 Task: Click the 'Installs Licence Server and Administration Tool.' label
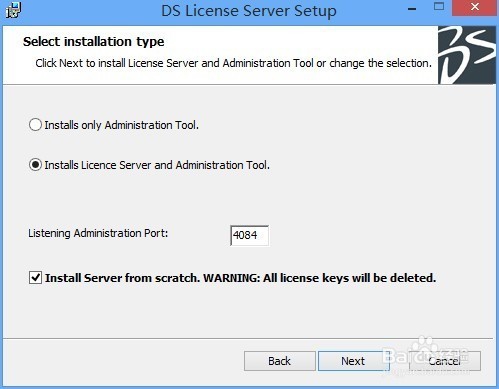tap(157, 165)
